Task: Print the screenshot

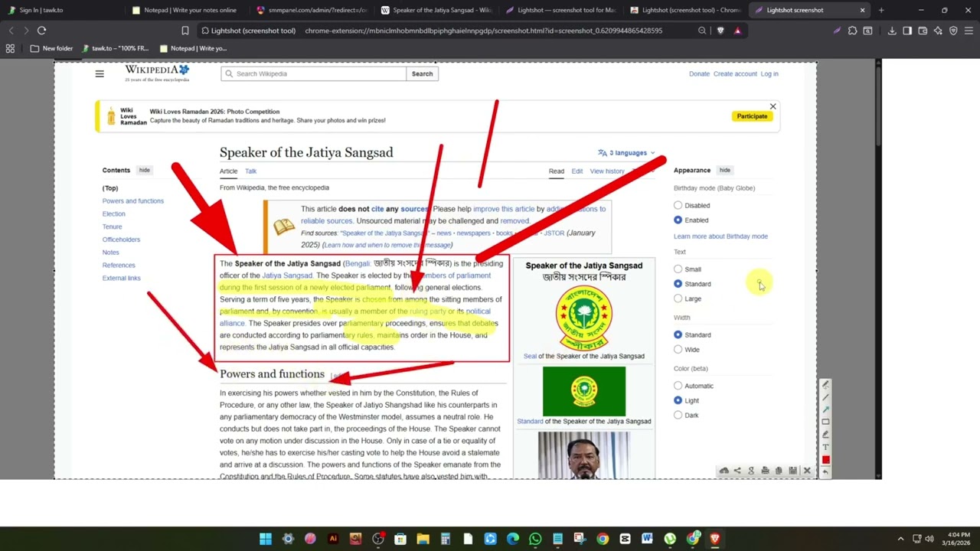Action: pyautogui.click(x=765, y=471)
